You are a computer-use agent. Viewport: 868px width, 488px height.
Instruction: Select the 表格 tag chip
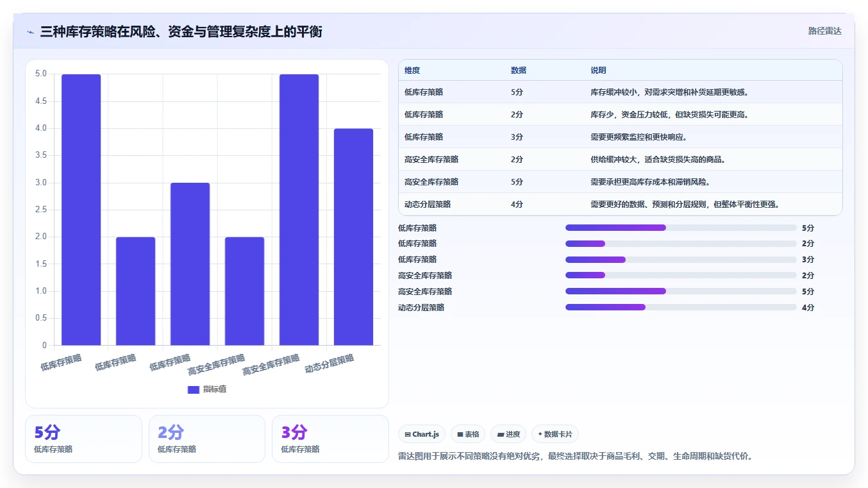[468, 434]
